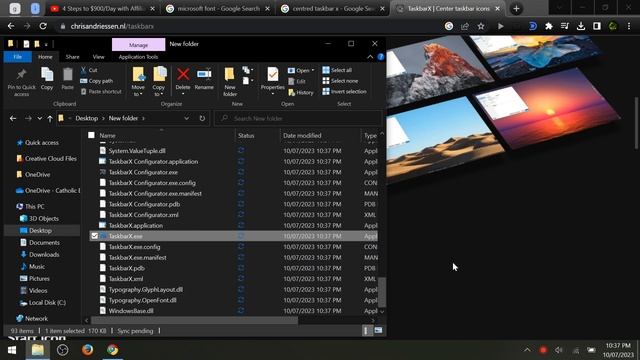
Task: Switch to the Share ribbon tab
Action: pyautogui.click(x=73, y=57)
